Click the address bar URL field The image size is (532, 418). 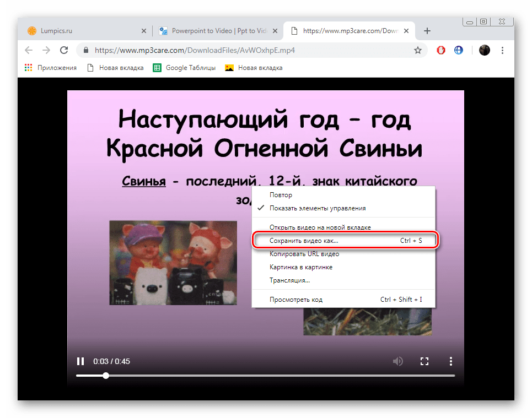[221, 50]
